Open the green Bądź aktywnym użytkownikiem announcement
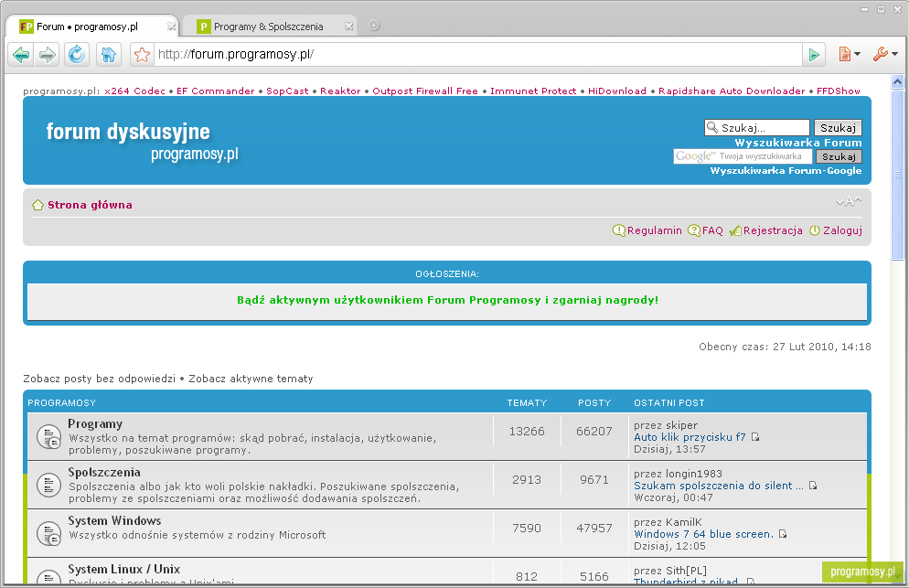The width and height of the screenshot is (909, 588). 447,300
